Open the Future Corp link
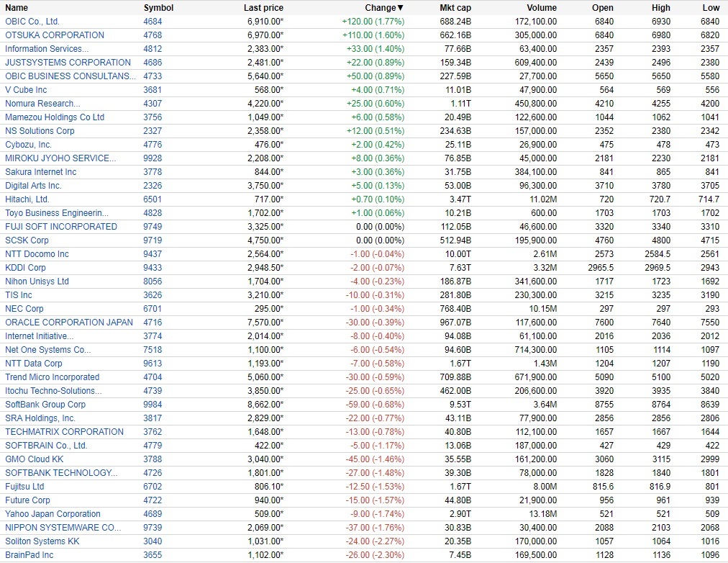This screenshot has width=728, height=563. coord(27,500)
